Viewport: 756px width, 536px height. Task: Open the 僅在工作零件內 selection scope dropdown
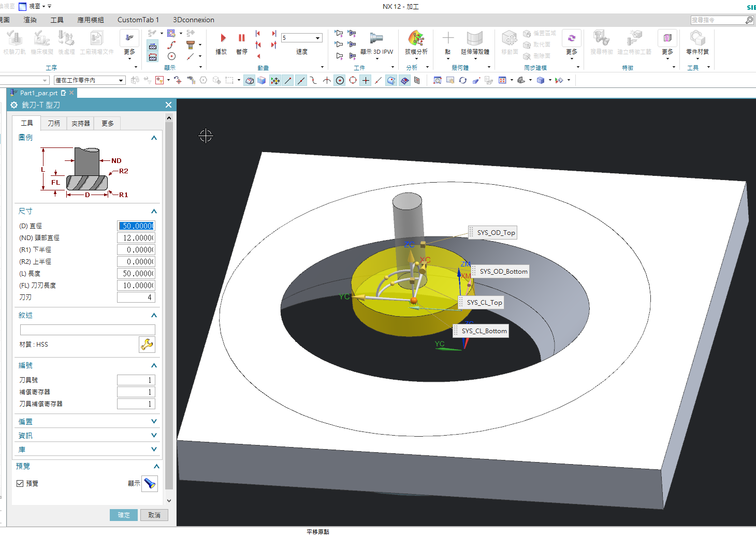coord(90,80)
